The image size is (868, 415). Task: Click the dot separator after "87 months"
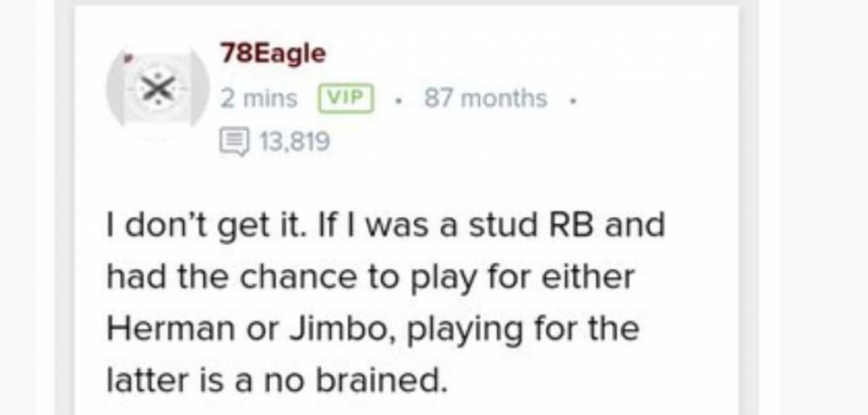click(x=573, y=99)
